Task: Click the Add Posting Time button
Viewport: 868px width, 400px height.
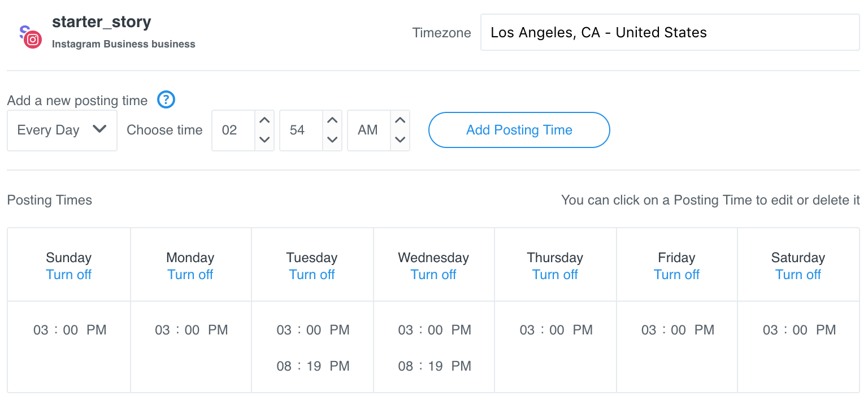Action: click(x=519, y=130)
